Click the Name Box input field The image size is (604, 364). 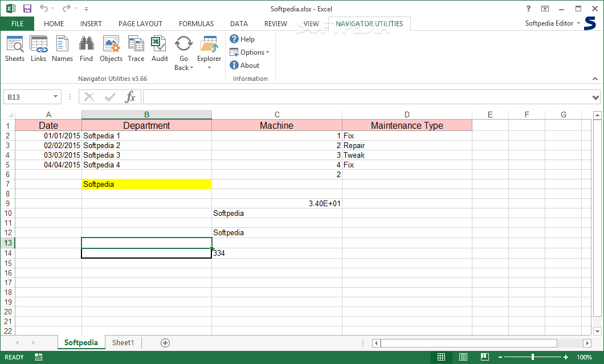[x=28, y=97]
